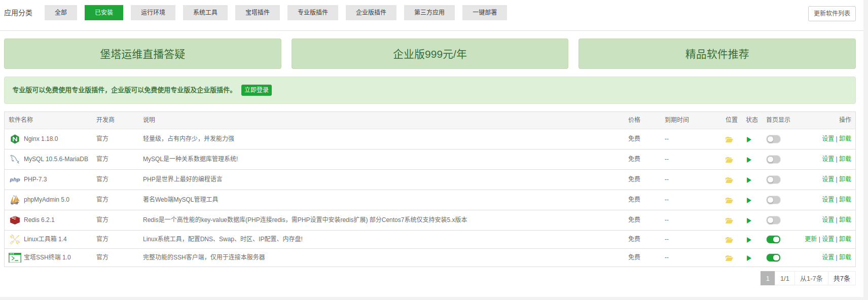The height and width of the screenshot is (300, 868).
Task: Enable homepage display for Nginx
Action: pos(773,139)
